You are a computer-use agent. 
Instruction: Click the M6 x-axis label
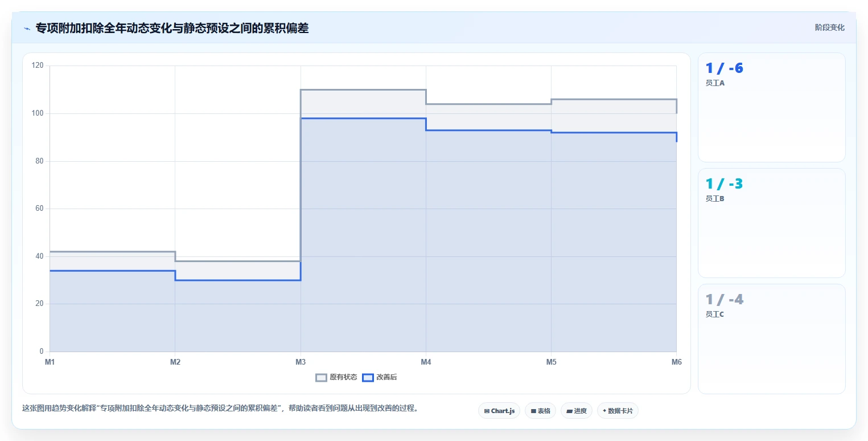point(677,362)
